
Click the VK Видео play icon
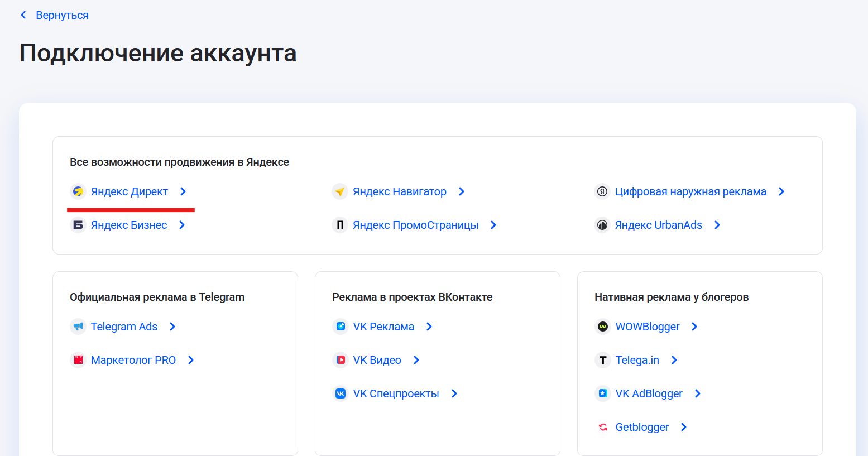pos(341,360)
